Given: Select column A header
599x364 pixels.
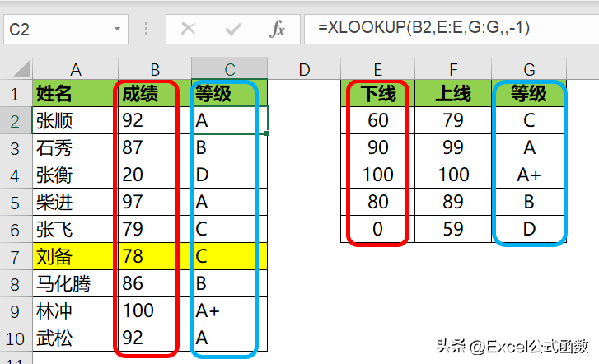Looking at the screenshot, I should (x=75, y=68).
